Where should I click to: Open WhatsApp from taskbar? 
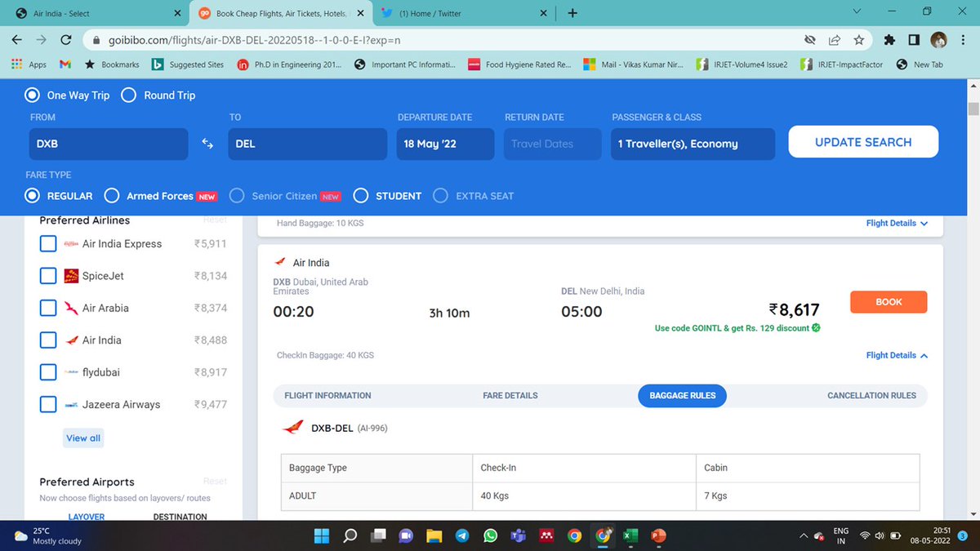coord(490,535)
